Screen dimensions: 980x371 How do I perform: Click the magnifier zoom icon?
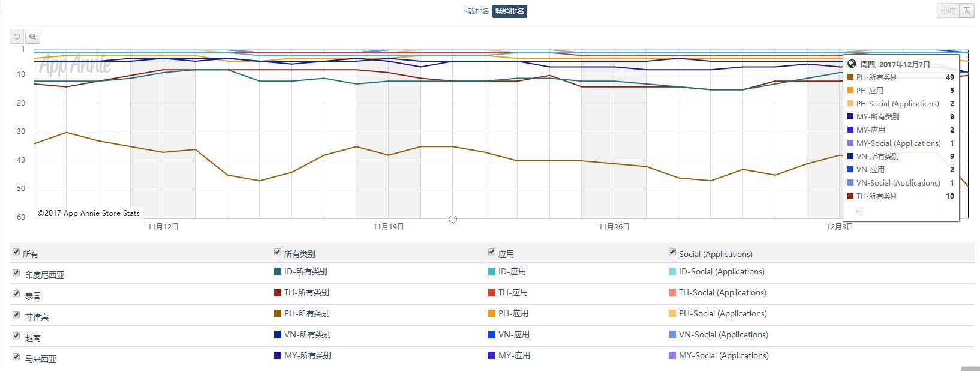point(33,37)
